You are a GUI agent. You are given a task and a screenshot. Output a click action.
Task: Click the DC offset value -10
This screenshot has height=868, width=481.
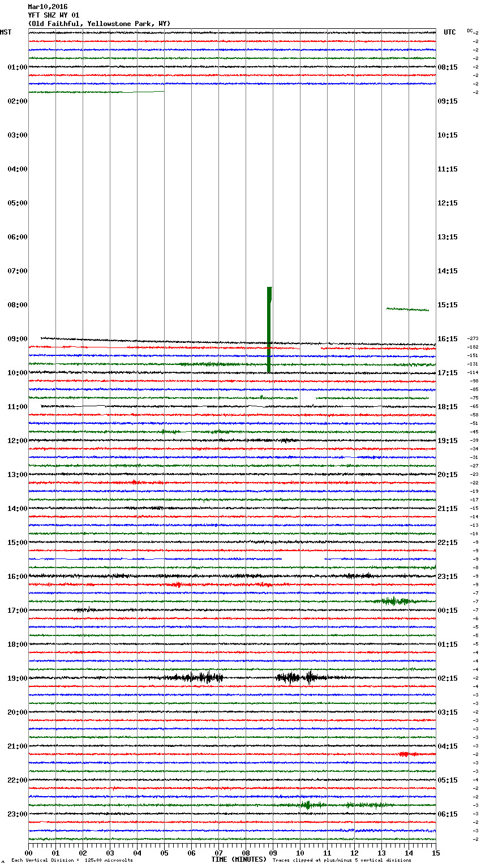point(474,534)
